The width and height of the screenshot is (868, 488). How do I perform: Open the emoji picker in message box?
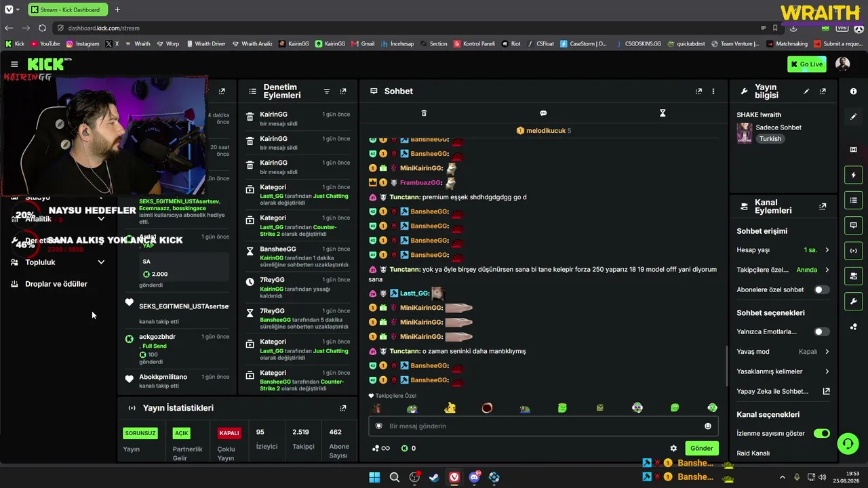click(x=708, y=426)
